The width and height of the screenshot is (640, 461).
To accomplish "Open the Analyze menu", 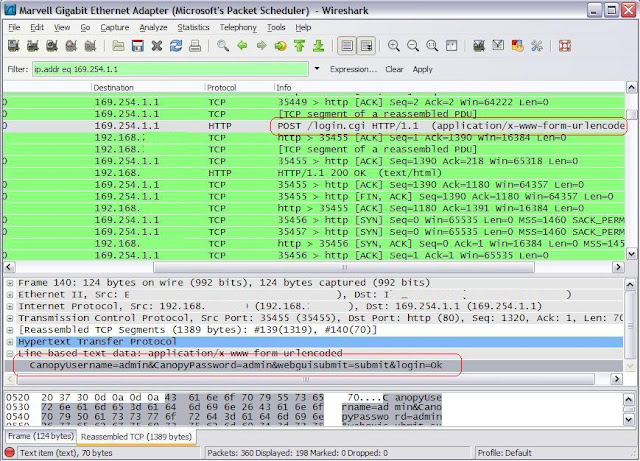I will tap(153, 27).
